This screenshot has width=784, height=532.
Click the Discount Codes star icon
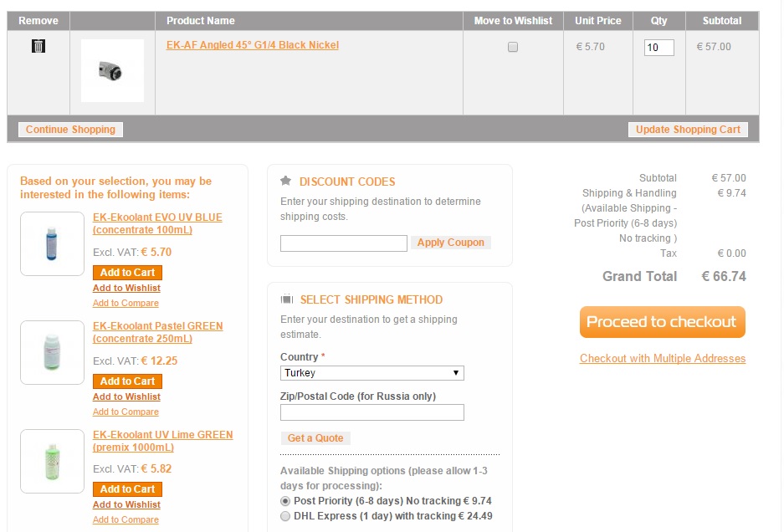click(285, 181)
